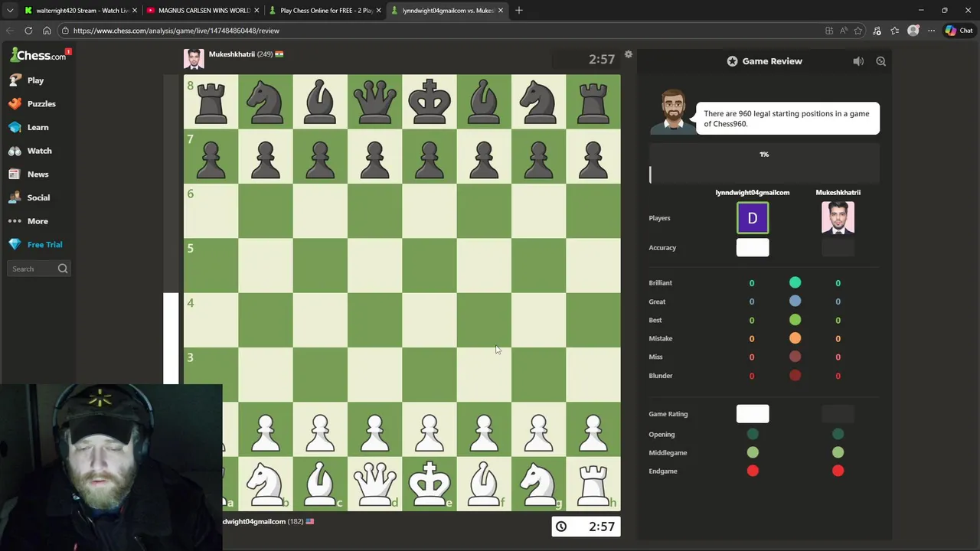Viewport: 980px width, 551px height.
Task: Click the white Accuracy value box
Action: [x=753, y=247]
